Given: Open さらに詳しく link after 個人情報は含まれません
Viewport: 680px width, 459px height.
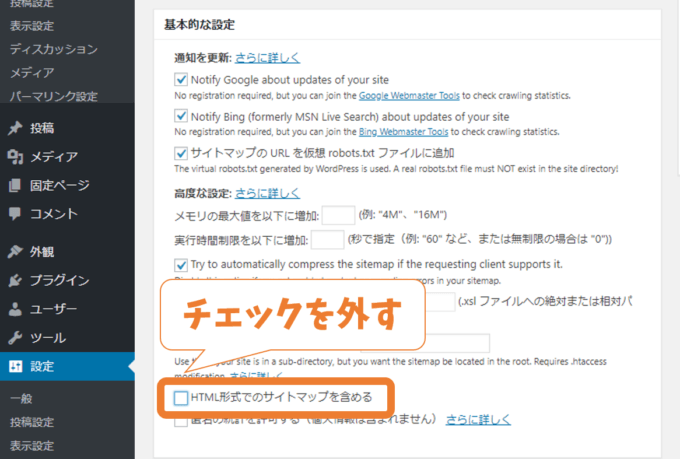Looking at the screenshot, I should (478, 420).
